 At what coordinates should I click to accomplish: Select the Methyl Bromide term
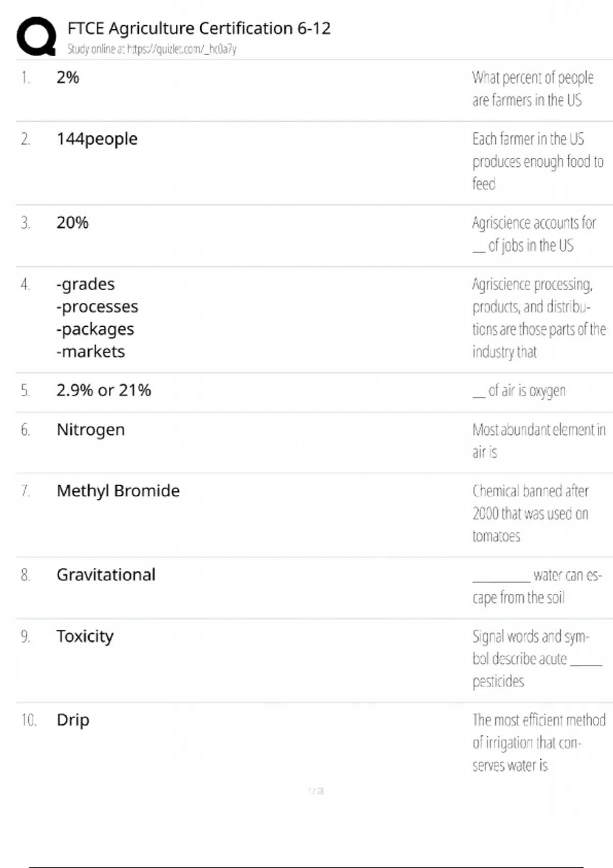point(118,491)
